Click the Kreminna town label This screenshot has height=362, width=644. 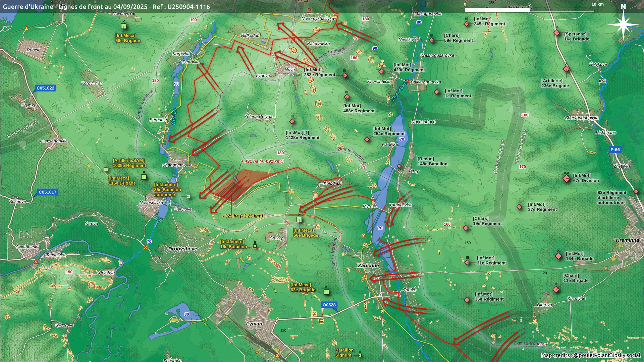(x=627, y=240)
